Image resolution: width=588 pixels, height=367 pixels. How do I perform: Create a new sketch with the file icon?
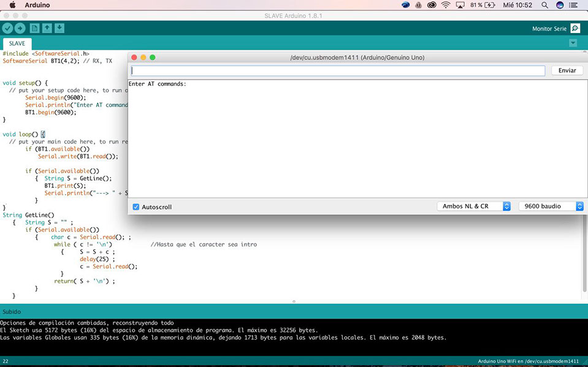[34, 28]
